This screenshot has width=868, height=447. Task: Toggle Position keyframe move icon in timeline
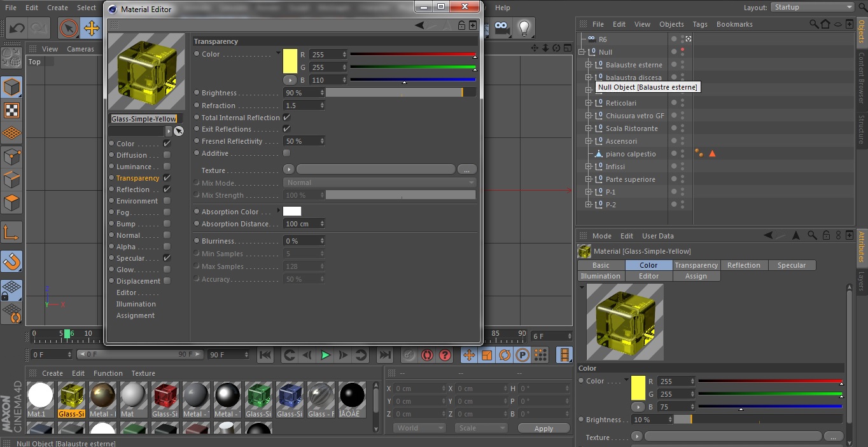(469, 355)
